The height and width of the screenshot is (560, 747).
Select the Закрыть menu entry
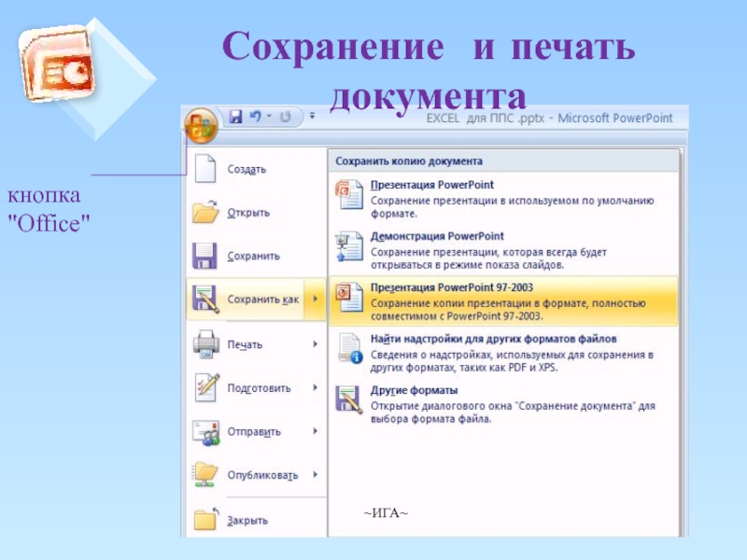(255, 520)
